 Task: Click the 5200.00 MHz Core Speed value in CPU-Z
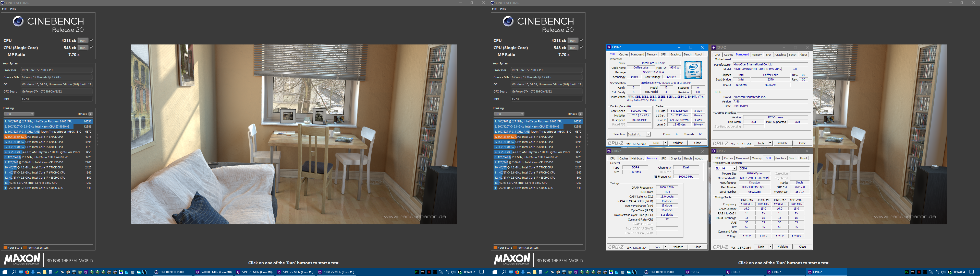pyautogui.click(x=639, y=111)
